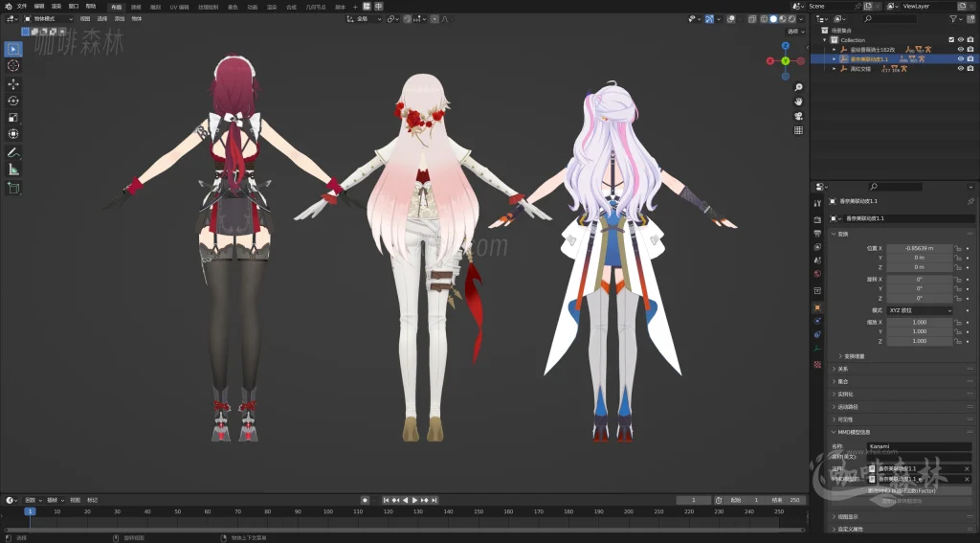The image size is (980, 543).
Task: Activate the 3D cursor tool
Action: (x=13, y=66)
